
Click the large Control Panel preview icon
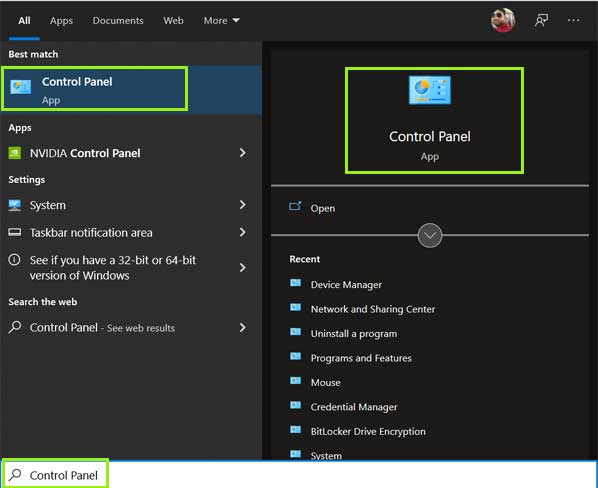pos(430,90)
